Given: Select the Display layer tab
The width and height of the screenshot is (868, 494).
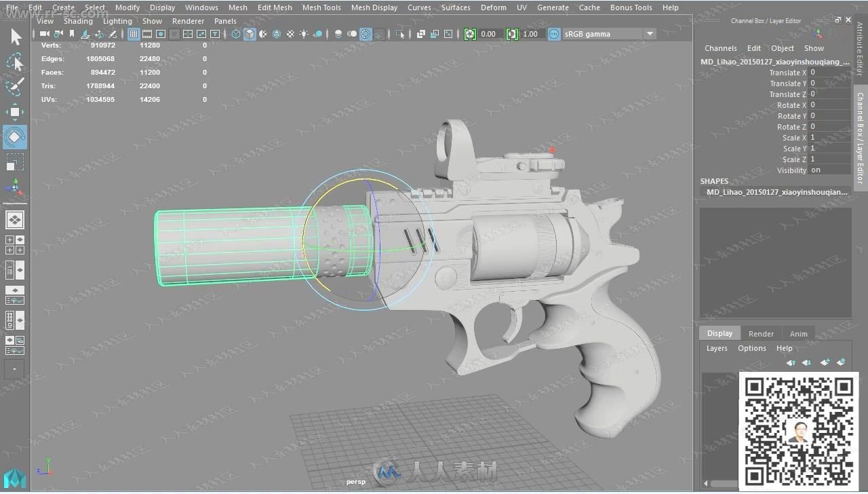Looking at the screenshot, I should pos(719,333).
